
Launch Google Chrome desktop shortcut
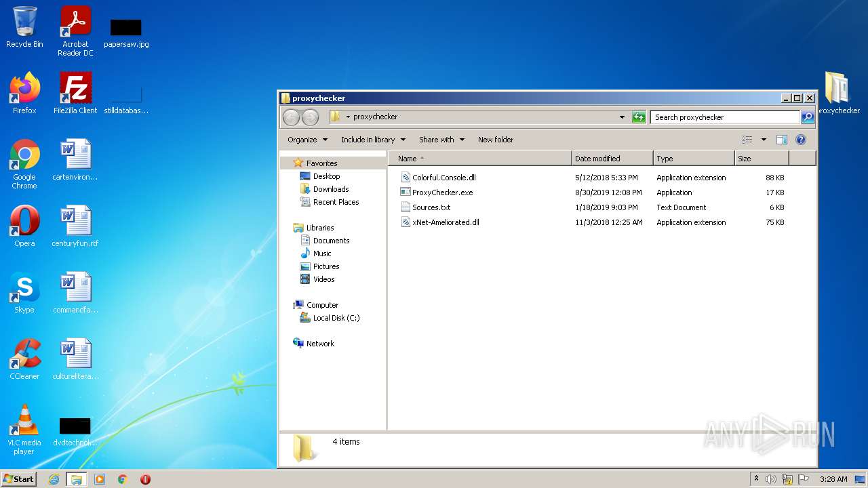(24, 164)
